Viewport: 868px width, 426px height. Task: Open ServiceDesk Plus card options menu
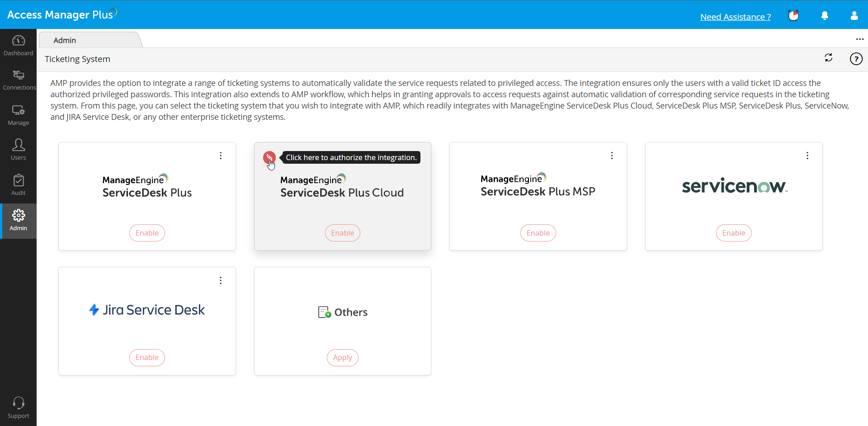[x=221, y=156]
